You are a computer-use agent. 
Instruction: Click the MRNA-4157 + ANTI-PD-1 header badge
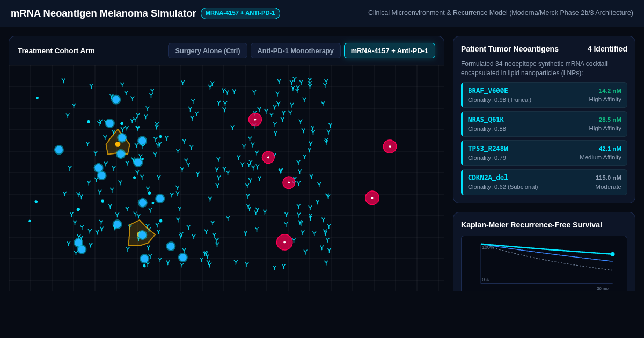pos(240,13)
